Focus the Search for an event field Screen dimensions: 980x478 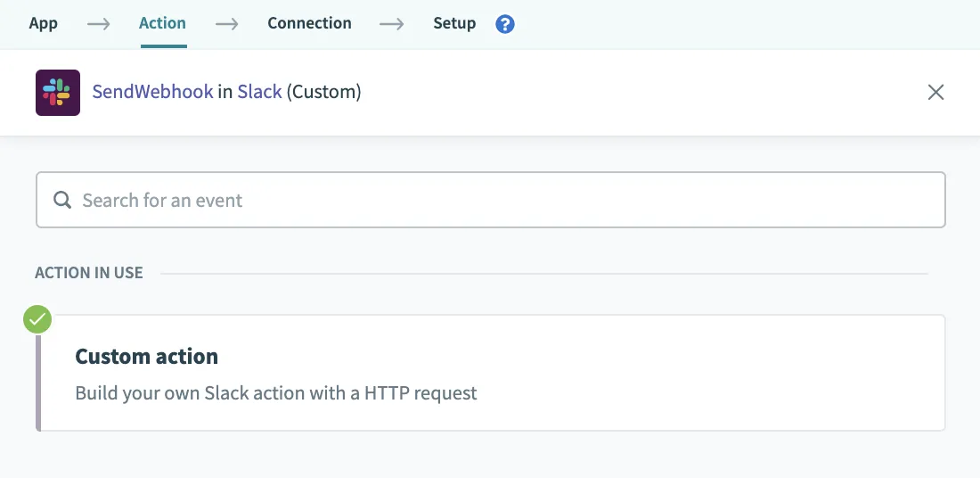coord(499,201)
